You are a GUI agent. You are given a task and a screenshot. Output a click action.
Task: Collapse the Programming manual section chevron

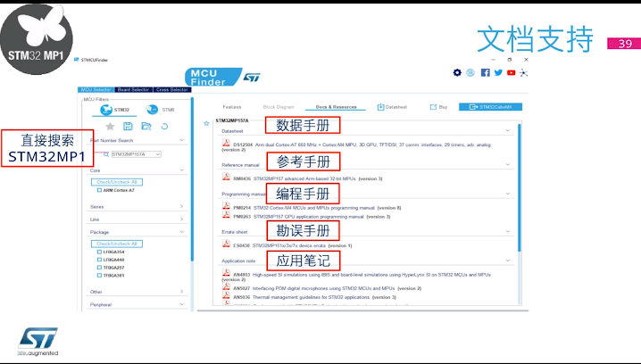[x=508, y=194]
